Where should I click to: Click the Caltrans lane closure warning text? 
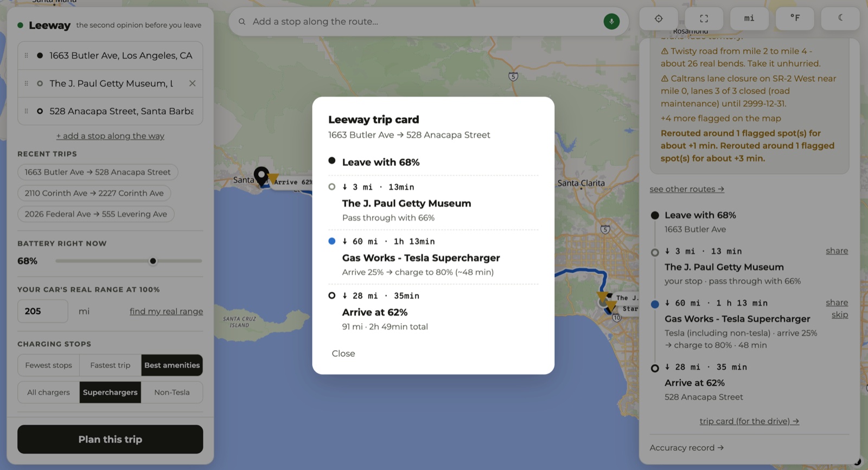click(x=749, y=91)
